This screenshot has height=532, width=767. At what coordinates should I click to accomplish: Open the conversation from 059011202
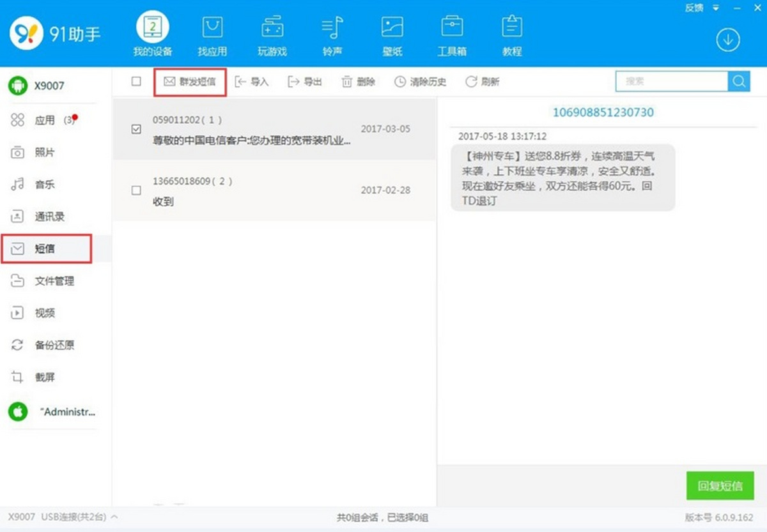[x=274, y=129]
